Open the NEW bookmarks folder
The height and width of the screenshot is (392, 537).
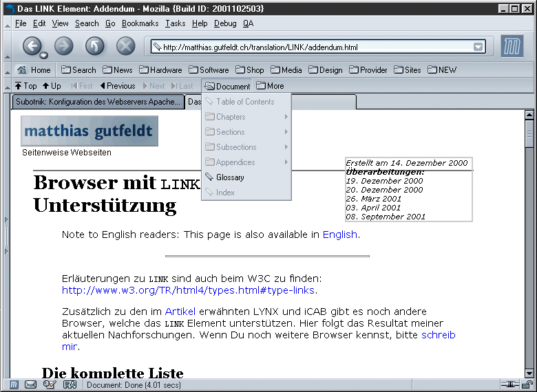click(x=443, y=70)
